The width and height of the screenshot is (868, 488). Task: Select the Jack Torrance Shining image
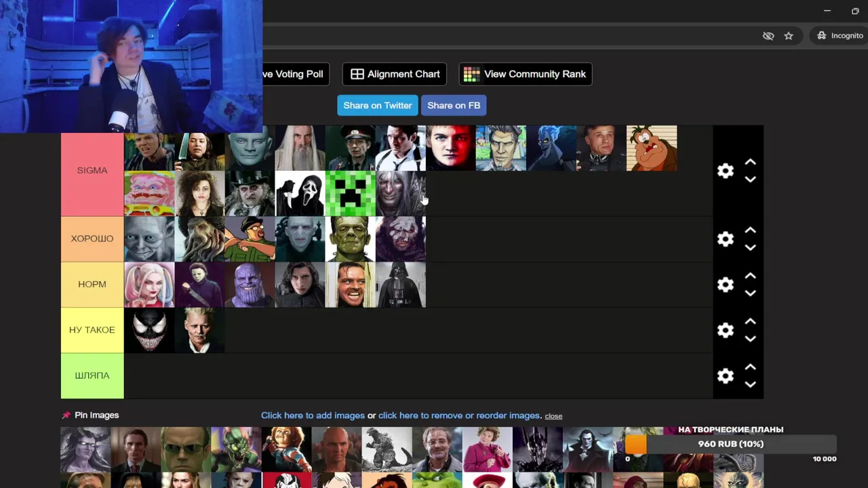pyautogui.click(x=351, y=285)
